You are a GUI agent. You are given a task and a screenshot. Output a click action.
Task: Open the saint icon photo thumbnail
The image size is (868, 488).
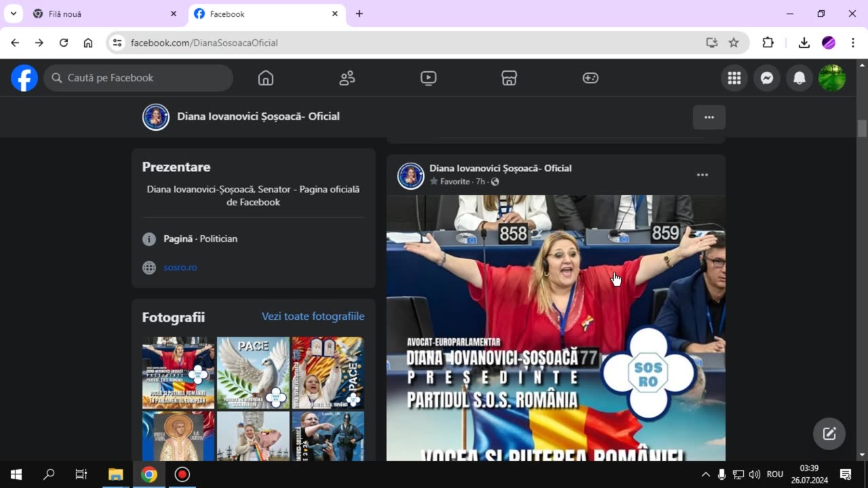pyautogui.click(x=178, y=436)
